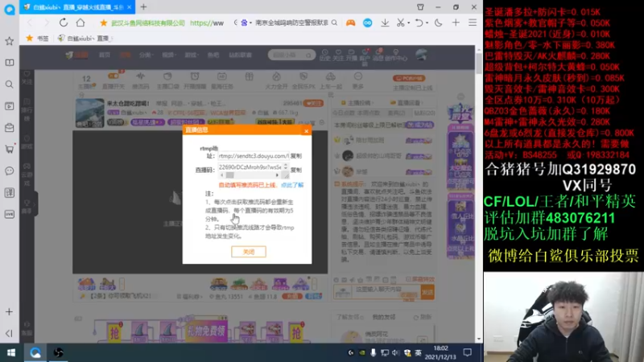Open 火力全开 flame icon

(x=276, y=80)
